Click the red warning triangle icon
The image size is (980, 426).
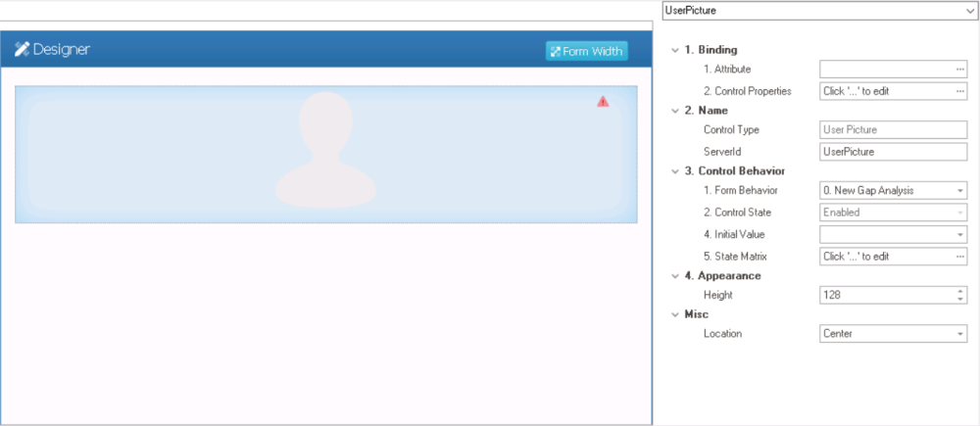click(603, 101)
